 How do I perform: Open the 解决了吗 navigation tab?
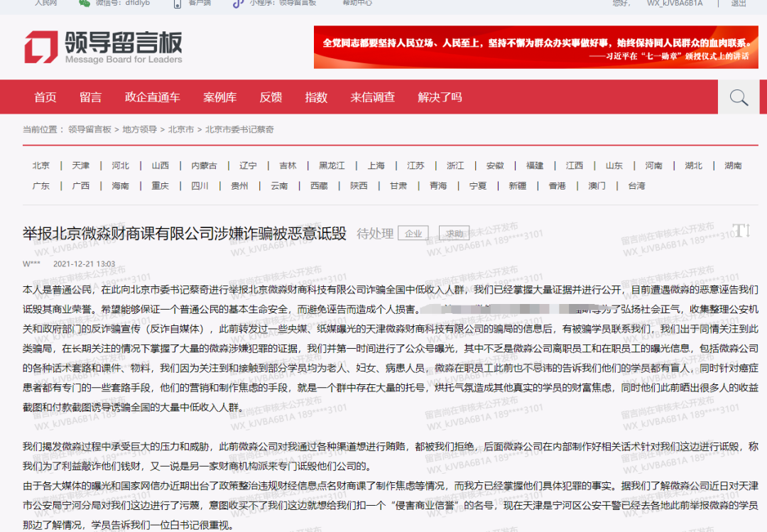[440, 97]
